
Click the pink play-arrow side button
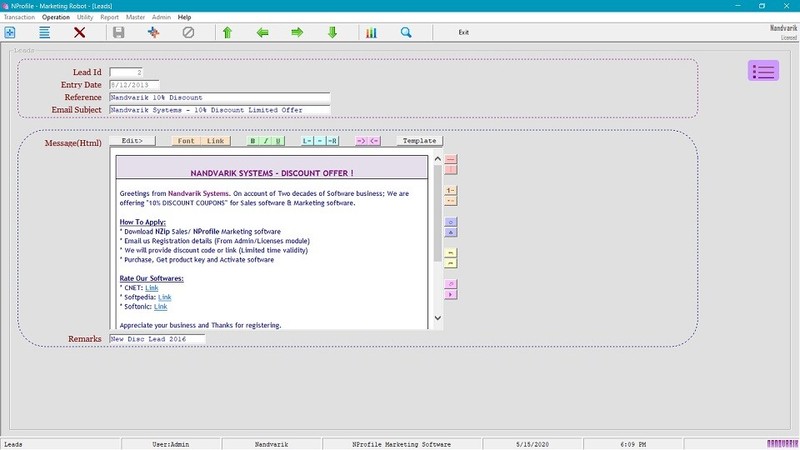[451, 295]
